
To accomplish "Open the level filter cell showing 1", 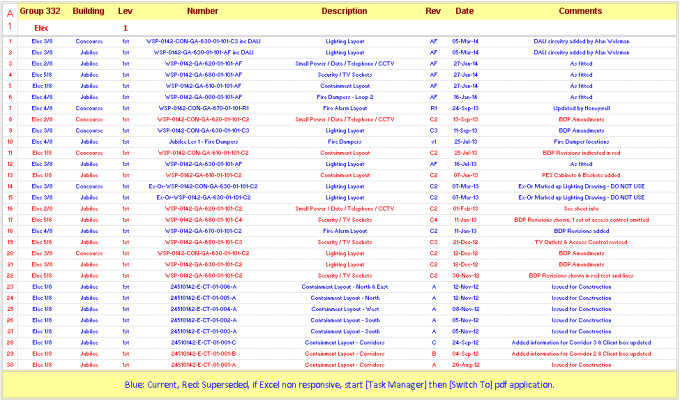I will 125,28.
